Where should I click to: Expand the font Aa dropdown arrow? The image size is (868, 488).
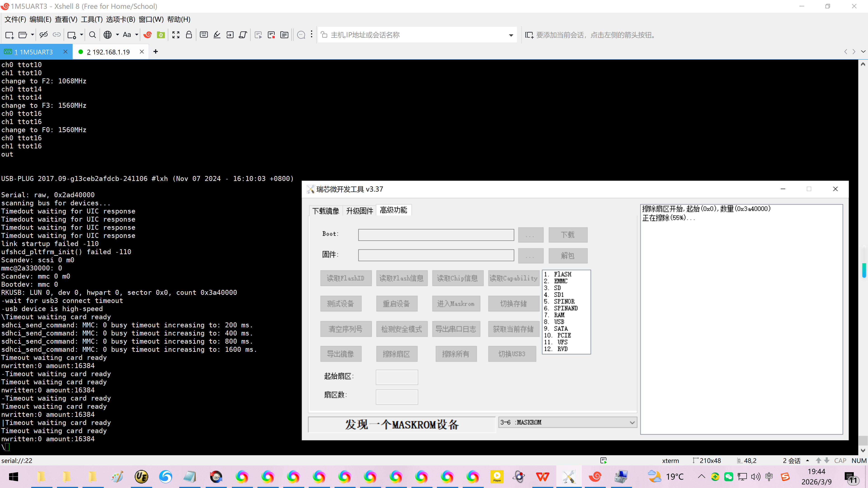pos(137,35)
